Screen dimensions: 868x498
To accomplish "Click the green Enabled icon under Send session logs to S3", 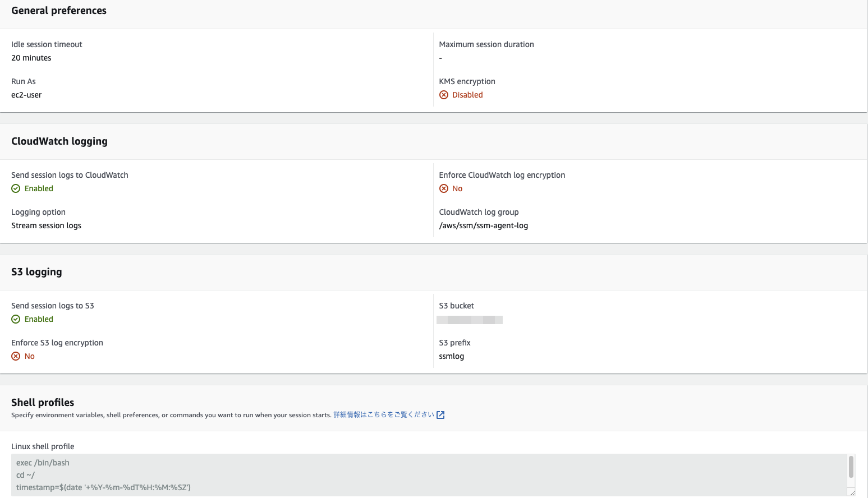I will click(16, 319).
